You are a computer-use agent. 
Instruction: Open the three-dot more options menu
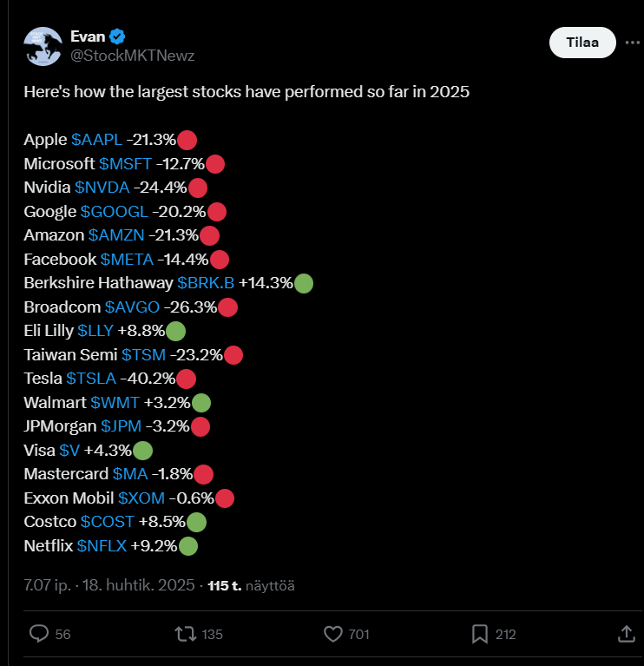point(633,43)
